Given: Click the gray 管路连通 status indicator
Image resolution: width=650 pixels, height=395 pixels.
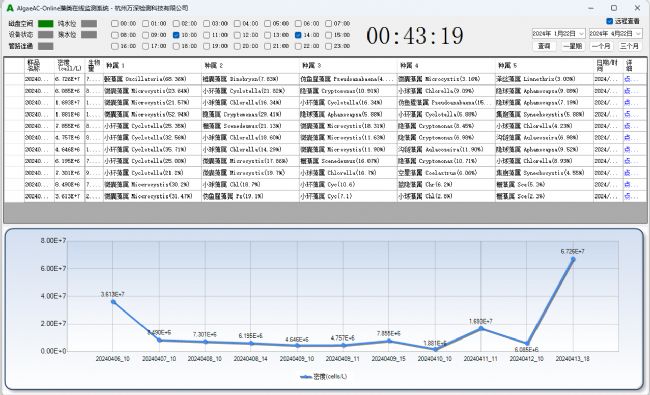Looking at the screenshot, I should tap(46, 46).
